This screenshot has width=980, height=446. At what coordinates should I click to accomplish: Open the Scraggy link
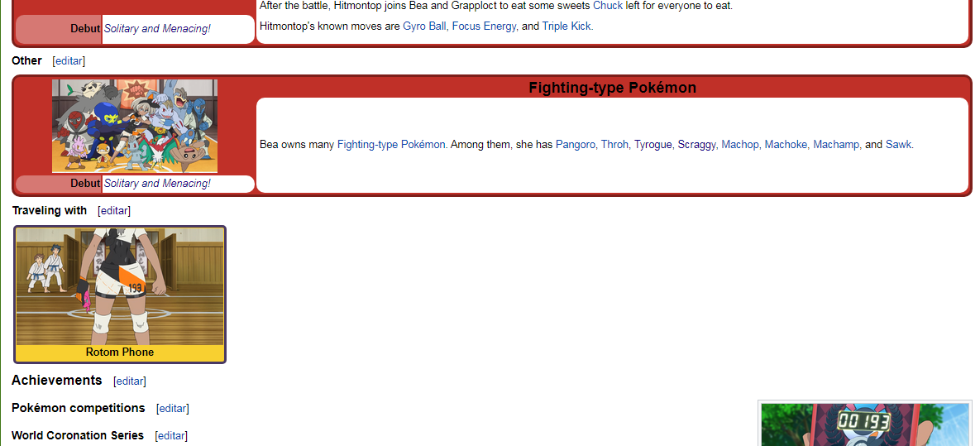[697, 145]
